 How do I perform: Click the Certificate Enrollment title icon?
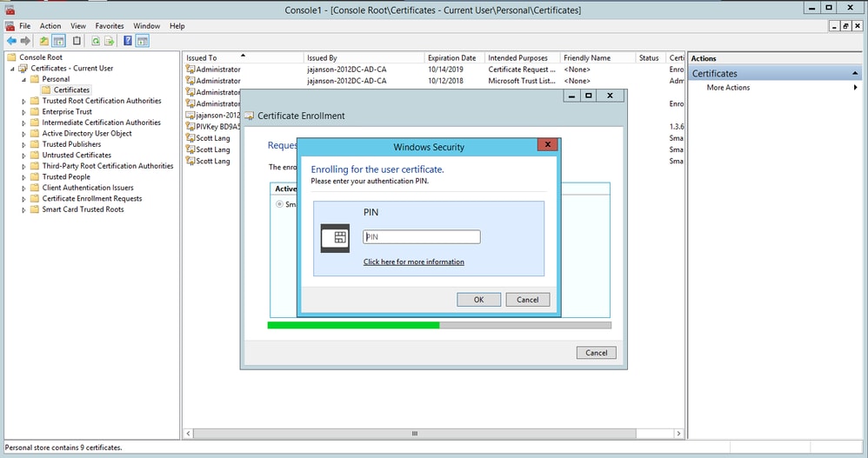click(249, 116)
